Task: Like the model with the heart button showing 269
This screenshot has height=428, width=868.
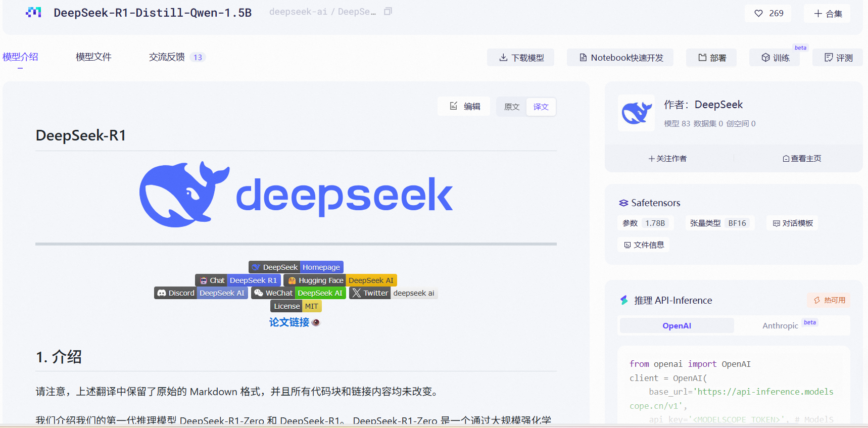Action: [x=768, y=13]
